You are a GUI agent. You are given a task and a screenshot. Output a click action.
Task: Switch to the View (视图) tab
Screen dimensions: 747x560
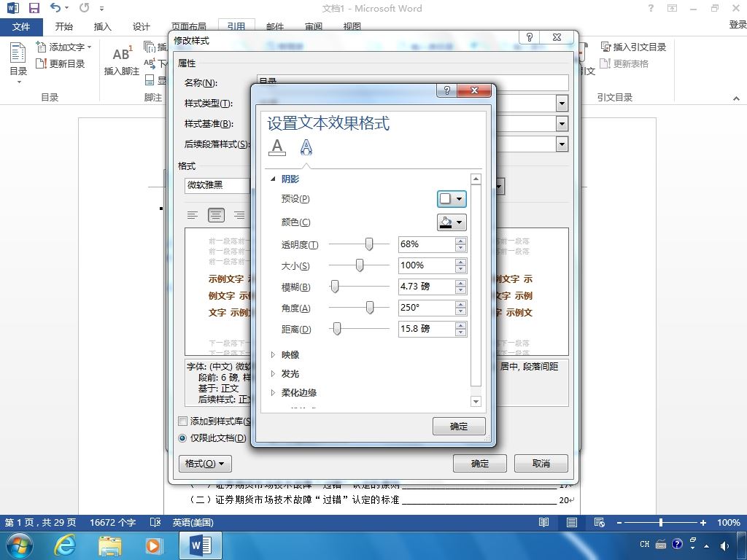(352, 27)
